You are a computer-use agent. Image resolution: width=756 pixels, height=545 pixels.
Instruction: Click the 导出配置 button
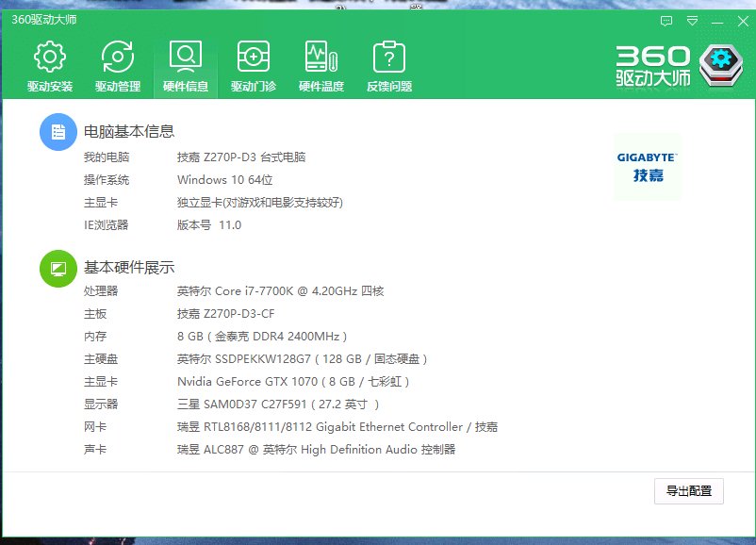click(688, 491)
